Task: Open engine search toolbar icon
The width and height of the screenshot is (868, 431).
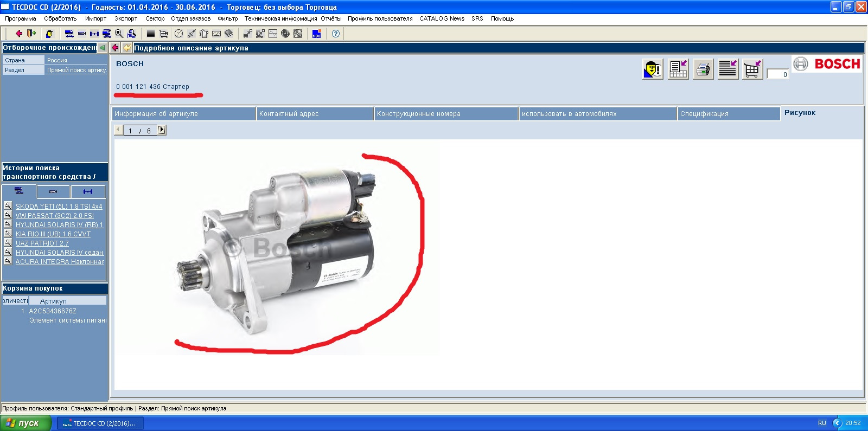Action: click(82, 34)
